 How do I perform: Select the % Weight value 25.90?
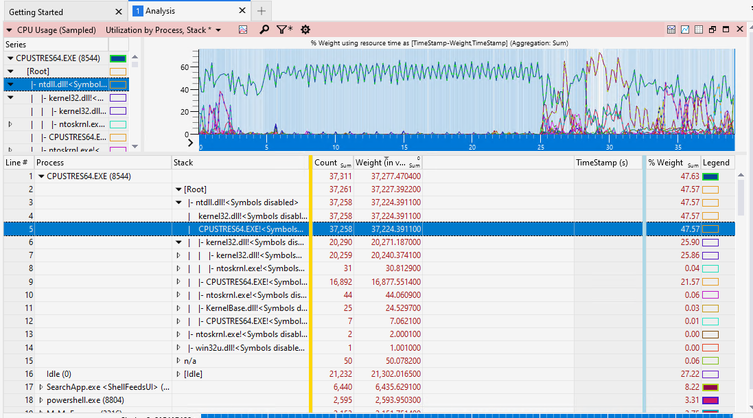(690, 242)
